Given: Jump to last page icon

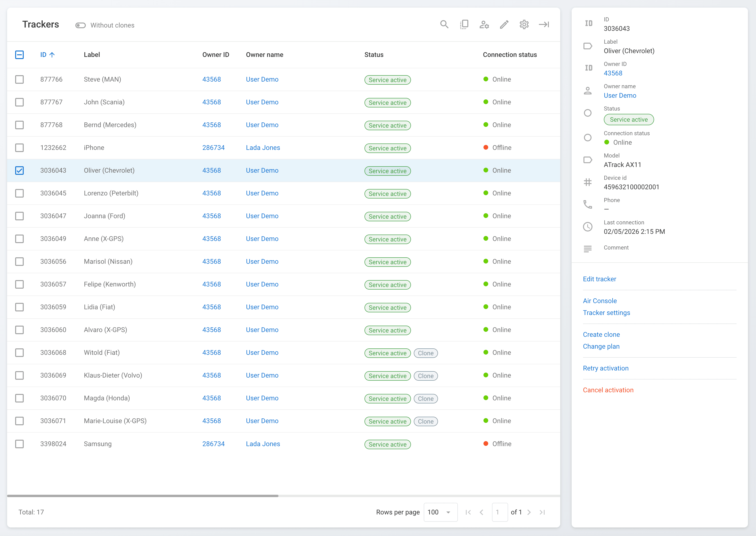Looking at the screenshot, I should point(542,512).
